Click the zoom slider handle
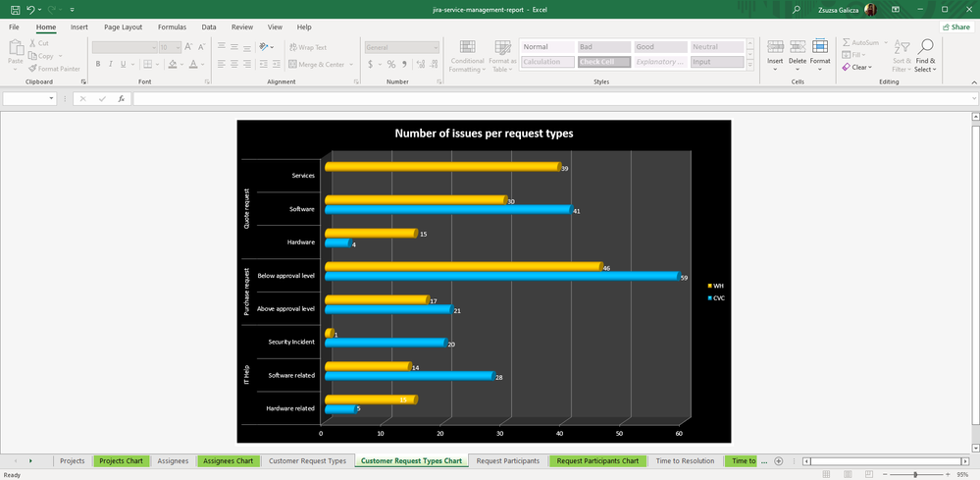980x480 pixels. pyautogui.click(x=915, y=475)
